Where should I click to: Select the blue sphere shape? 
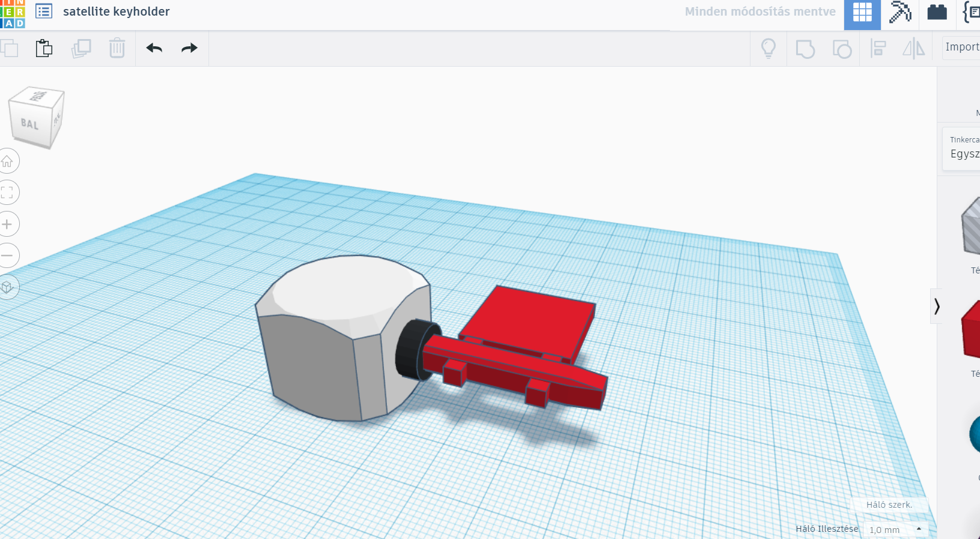click(975, 434)
